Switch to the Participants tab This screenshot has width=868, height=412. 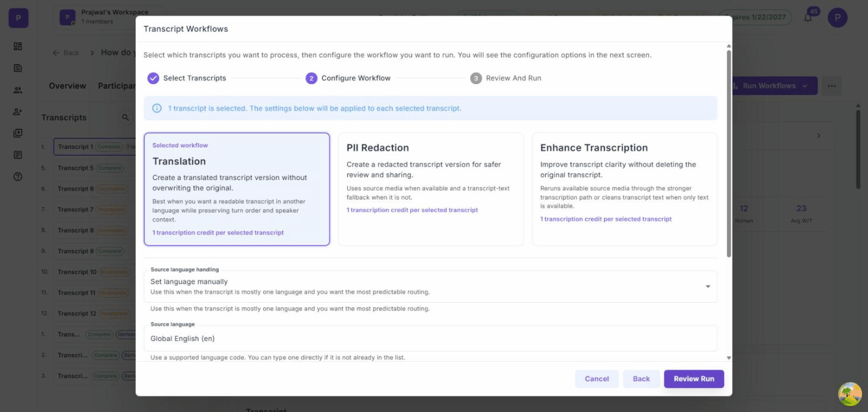click(116, 86)
